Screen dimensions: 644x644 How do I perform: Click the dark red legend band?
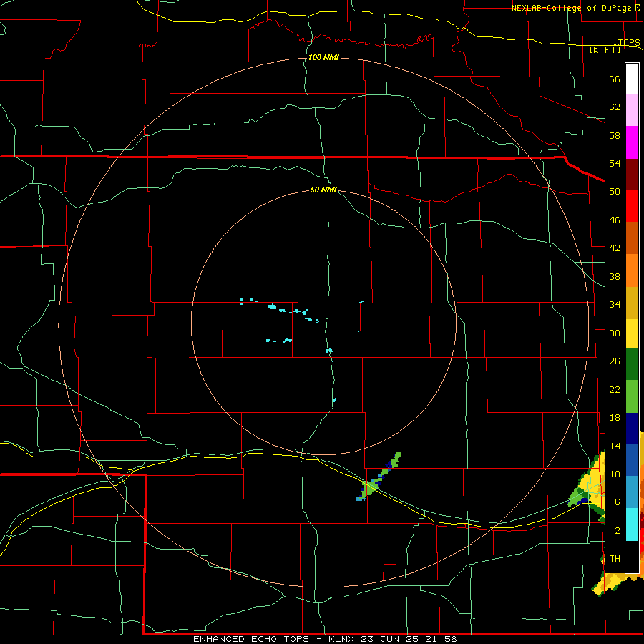click(632, 175)
